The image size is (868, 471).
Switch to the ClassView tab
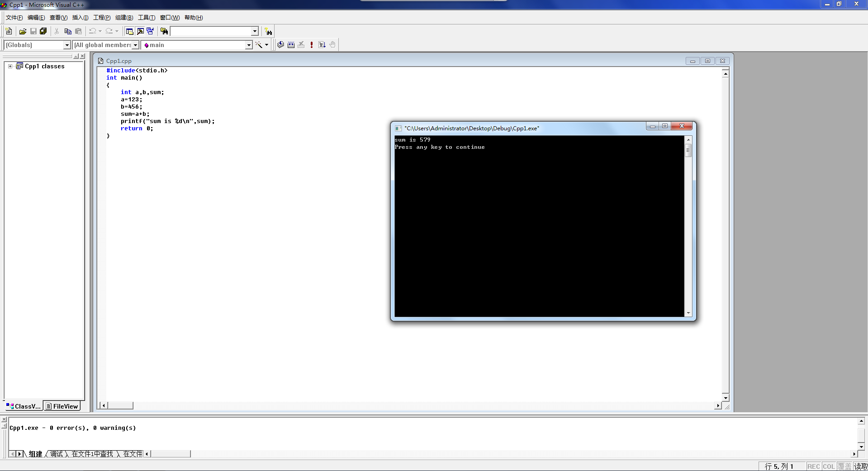(24, 406)
